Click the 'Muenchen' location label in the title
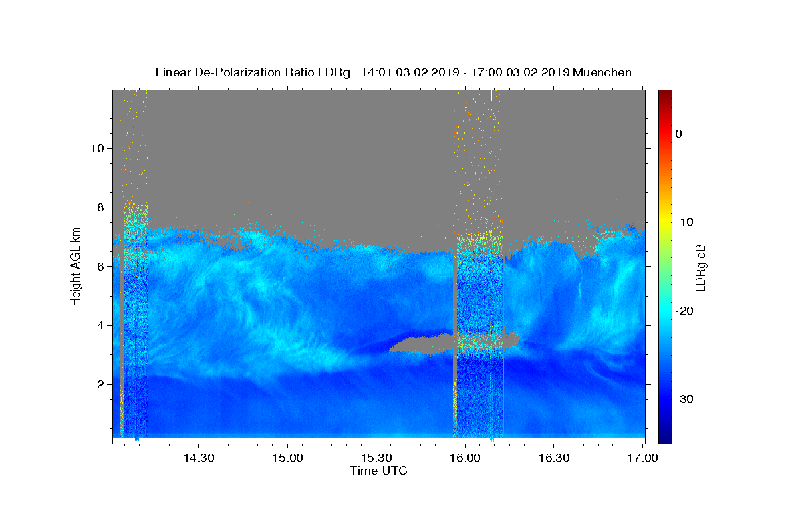The width and height of the screenshot is (798, 532). (x=602, y=72)
